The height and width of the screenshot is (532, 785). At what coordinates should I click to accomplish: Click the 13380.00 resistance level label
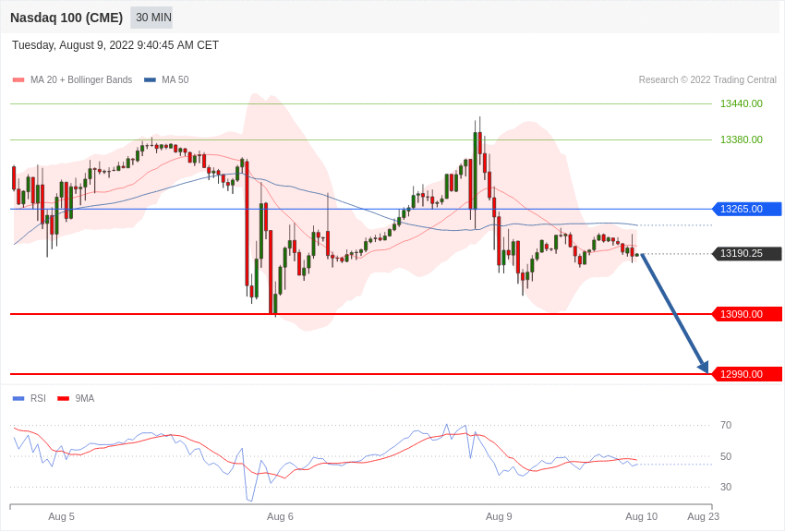[x=741, y=139]
